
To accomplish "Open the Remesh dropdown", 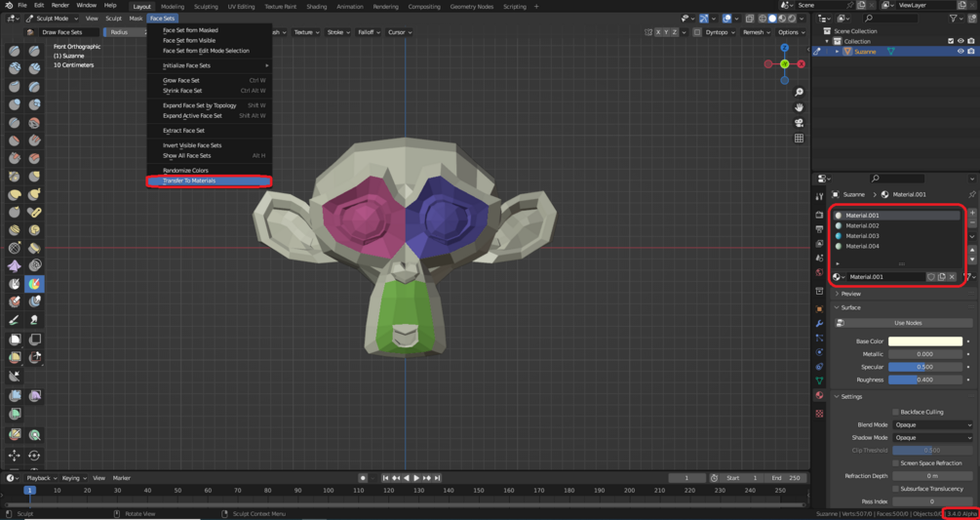I will 755,32.
